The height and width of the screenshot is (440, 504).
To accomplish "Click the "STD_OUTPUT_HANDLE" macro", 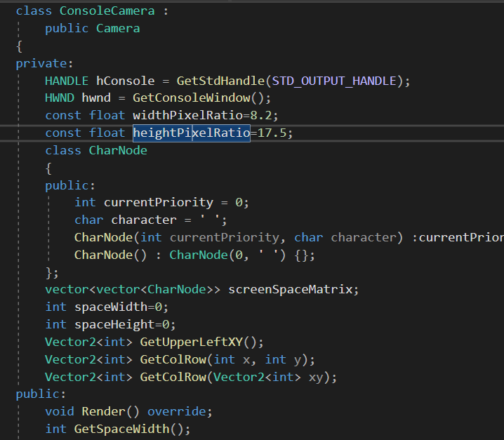I will (x=334, y=81).
